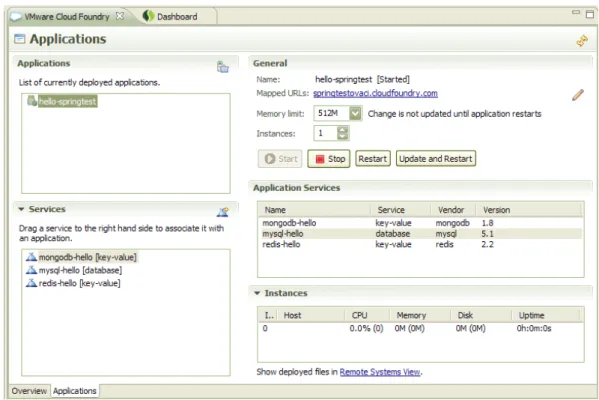Click the Uptime column header

(x=546, y=315)
